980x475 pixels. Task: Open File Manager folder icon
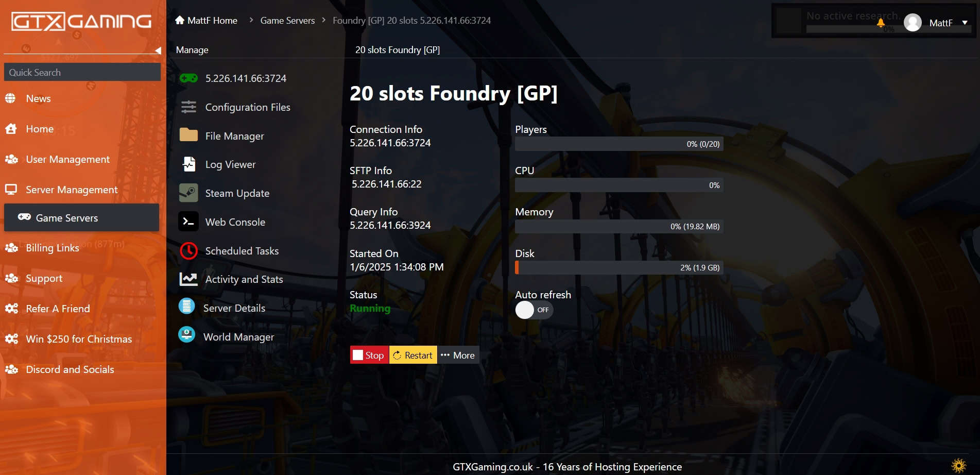[188, 135]
